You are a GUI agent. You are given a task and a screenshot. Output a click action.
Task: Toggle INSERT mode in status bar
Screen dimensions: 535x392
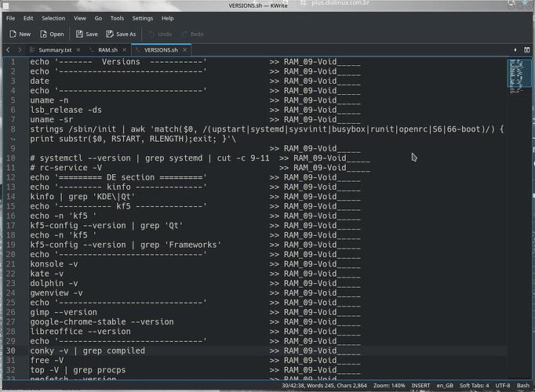[420, 386]
